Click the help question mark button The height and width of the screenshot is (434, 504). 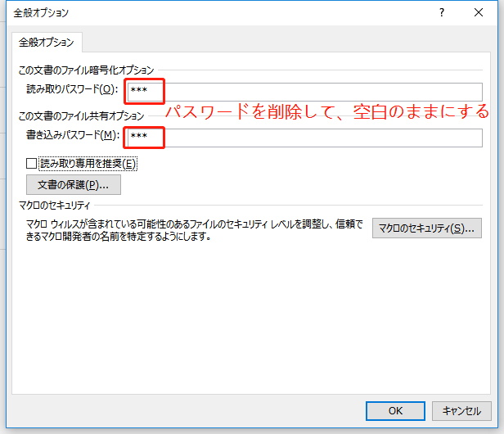click(442, 12)
